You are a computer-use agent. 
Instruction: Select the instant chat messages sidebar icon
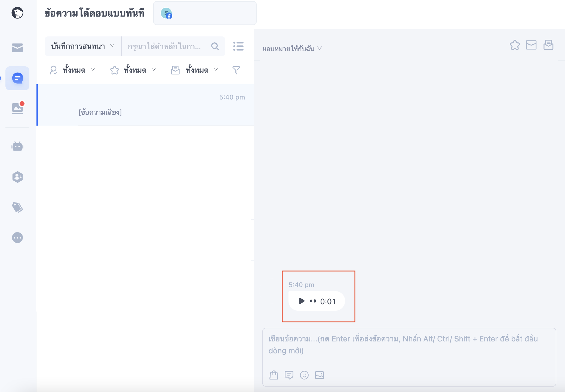coord(17,78)
